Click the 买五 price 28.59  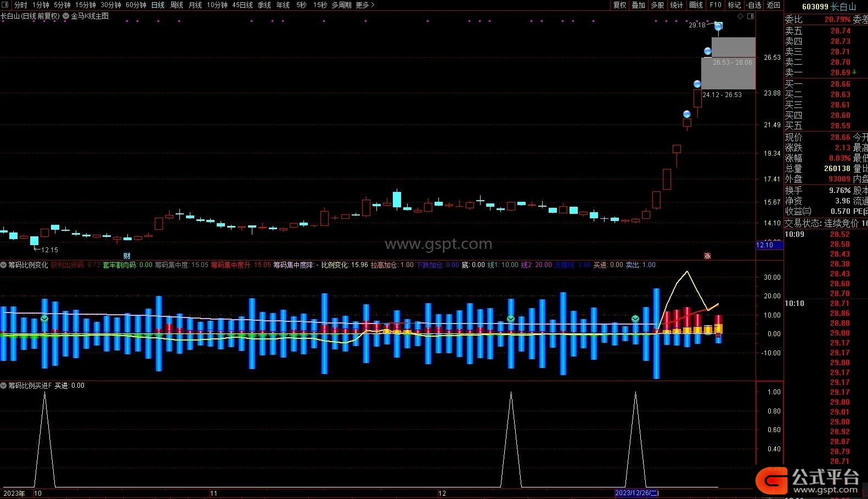[x=840, y=126]
